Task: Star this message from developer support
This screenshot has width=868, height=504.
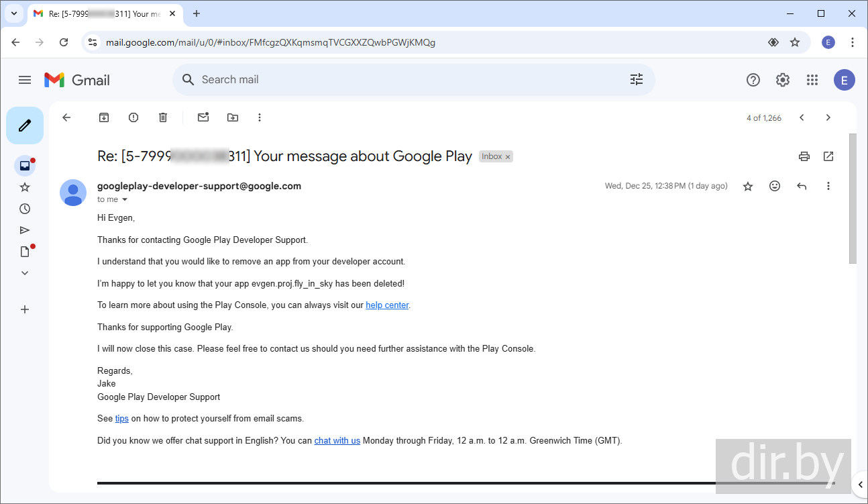Action: tap(748, 186)
